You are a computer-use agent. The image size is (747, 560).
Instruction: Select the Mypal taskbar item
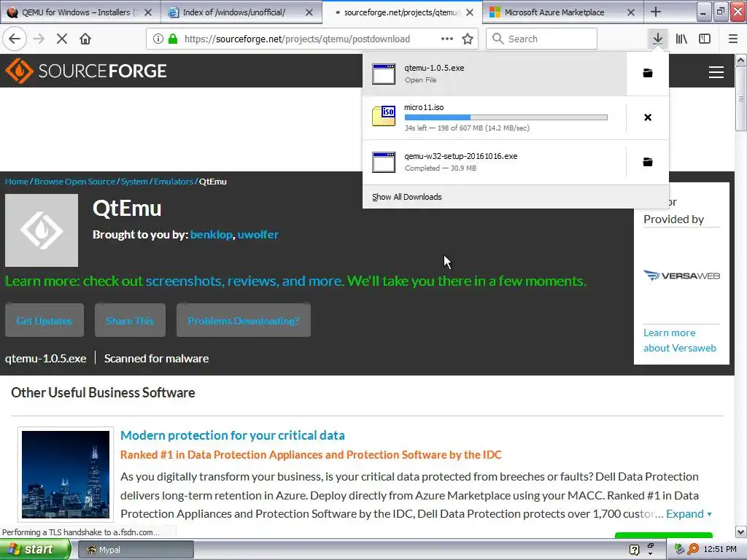135,550
